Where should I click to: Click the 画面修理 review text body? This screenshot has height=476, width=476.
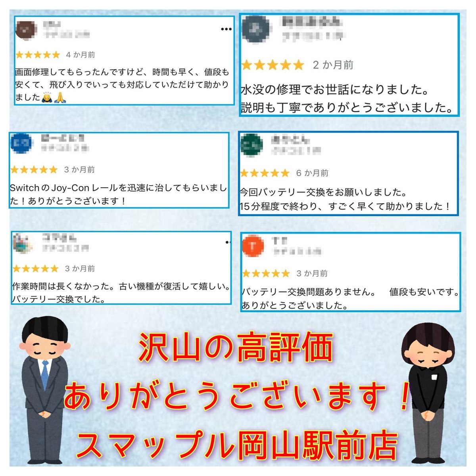[x=122, y=84]
